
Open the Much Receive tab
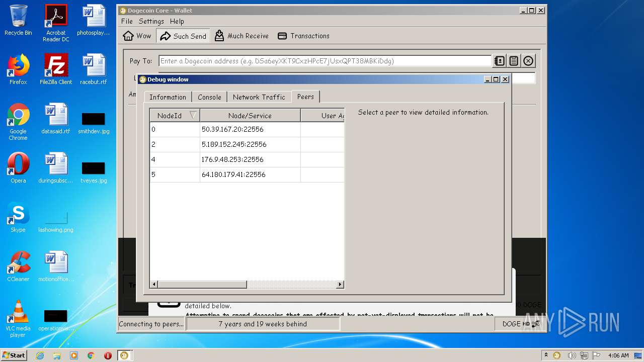242,36
